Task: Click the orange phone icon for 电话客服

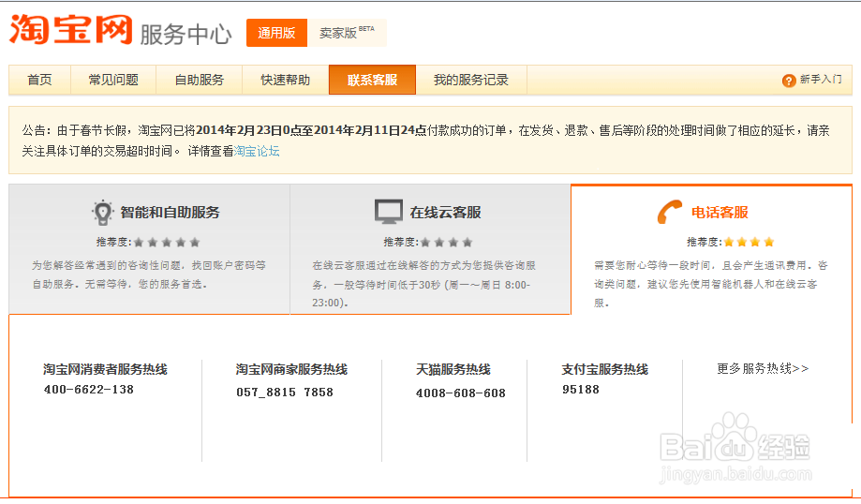Action: tap(670, 212)
